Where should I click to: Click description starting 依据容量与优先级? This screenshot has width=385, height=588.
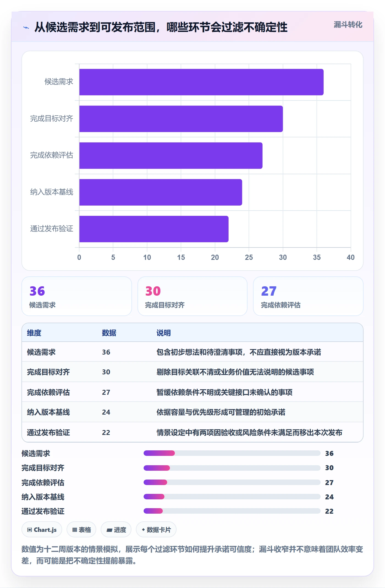pyautogui.click(x=221, y=412)
